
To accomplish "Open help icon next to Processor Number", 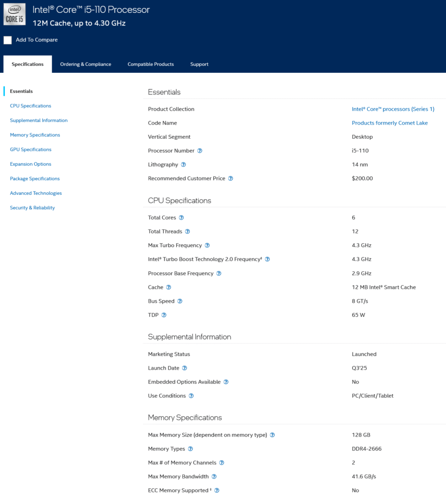I will (x=200, y=151).
